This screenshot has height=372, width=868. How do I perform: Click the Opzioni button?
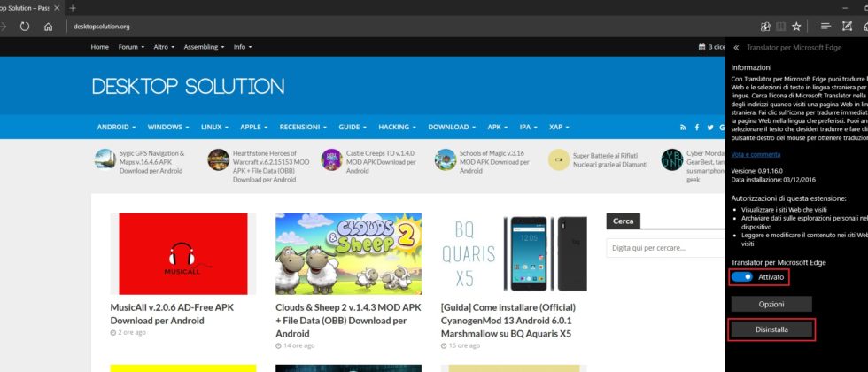tap(771, 304)
